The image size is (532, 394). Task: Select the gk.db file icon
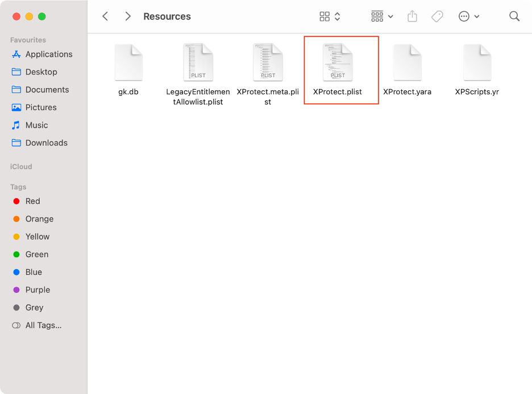(128, 62)
